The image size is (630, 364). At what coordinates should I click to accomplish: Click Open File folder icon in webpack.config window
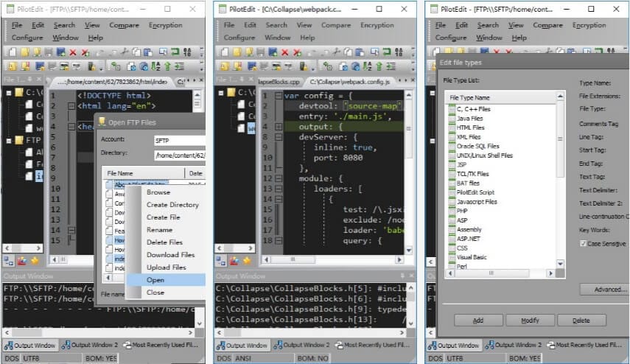(x=237, y=52)
